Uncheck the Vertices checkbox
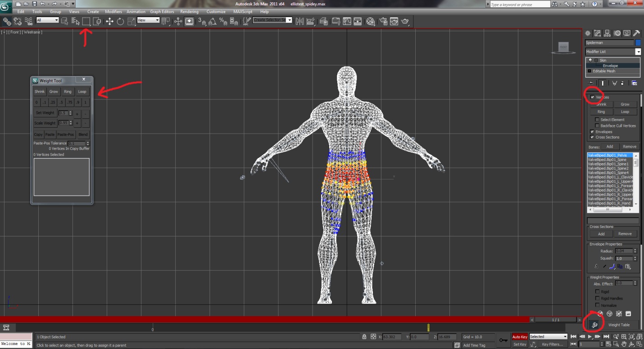644x349 pixels. point(593,97)
